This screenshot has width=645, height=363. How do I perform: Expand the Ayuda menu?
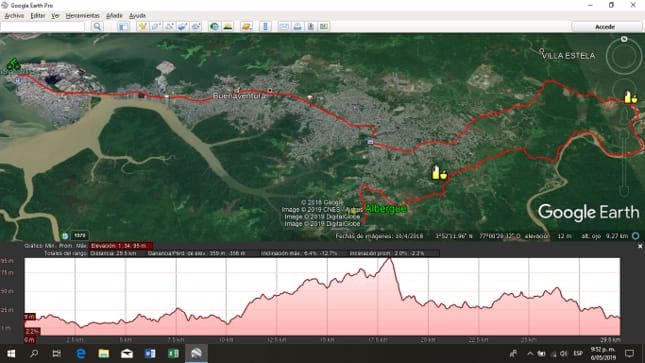137,16
